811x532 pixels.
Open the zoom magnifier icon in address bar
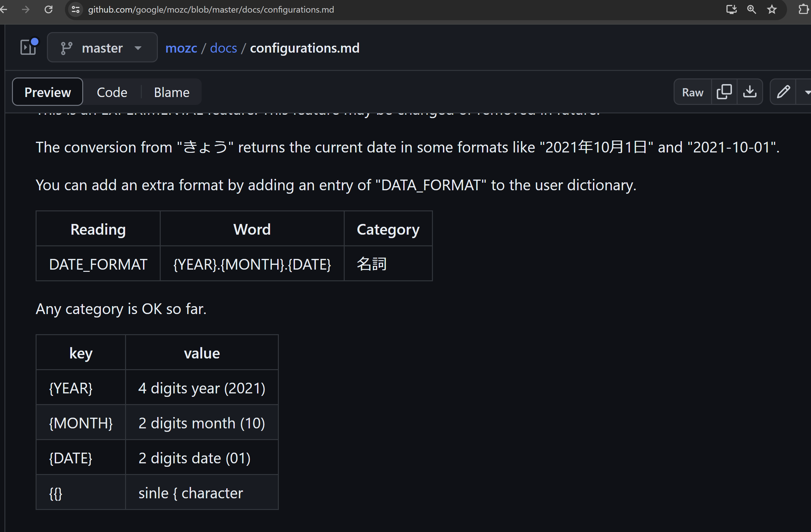(751, 9)
